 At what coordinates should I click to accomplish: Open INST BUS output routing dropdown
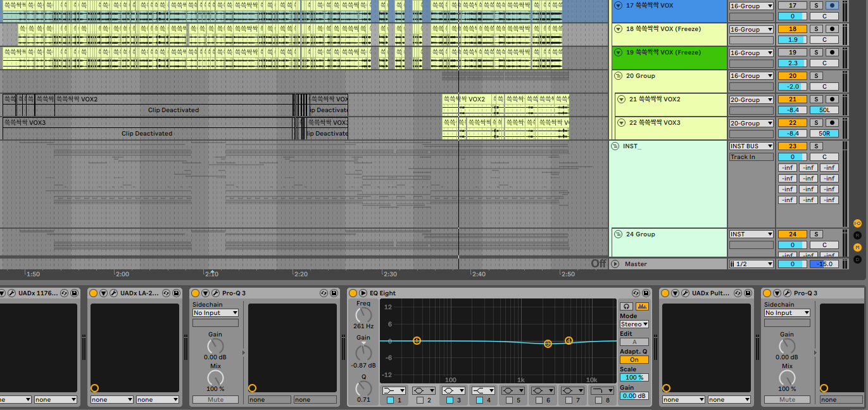coord(752,146)
